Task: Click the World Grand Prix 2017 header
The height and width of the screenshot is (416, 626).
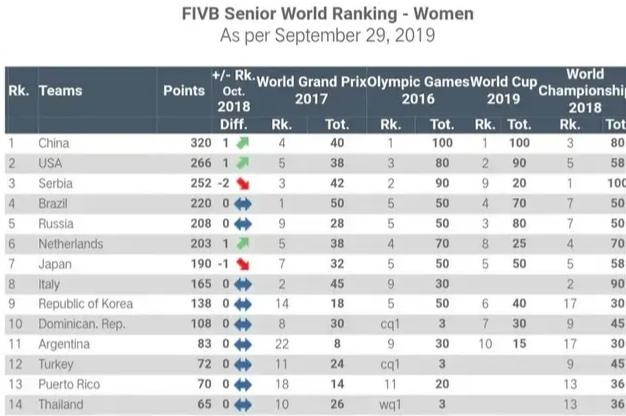Action: pyautogui.click(x=311, y=90)
